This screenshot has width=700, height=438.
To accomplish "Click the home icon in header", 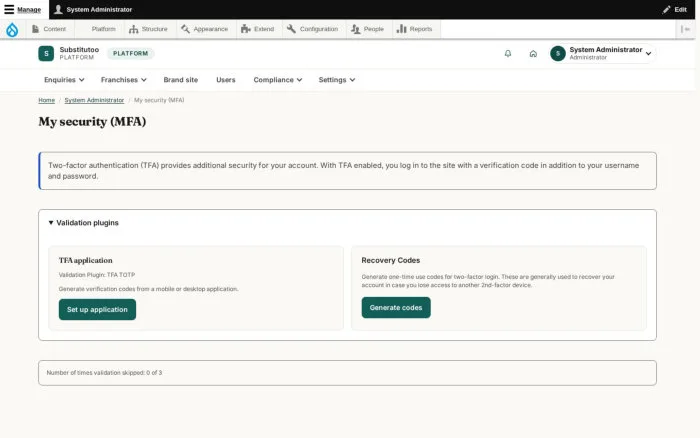I will (x=533, y=54).
